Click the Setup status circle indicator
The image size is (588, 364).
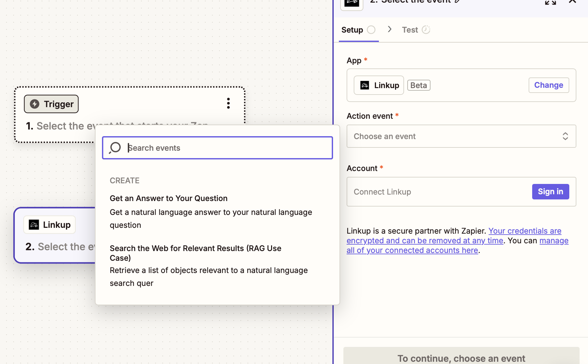tap(371, 30)
